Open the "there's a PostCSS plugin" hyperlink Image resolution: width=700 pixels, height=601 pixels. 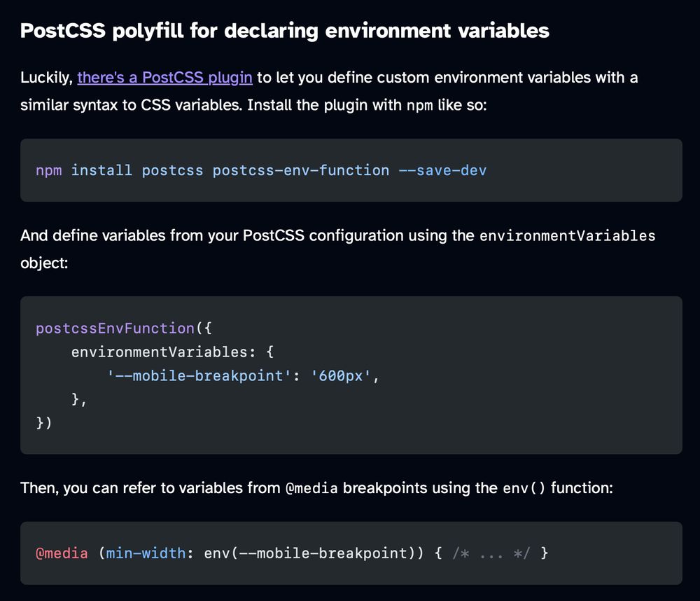pos(165,77)
